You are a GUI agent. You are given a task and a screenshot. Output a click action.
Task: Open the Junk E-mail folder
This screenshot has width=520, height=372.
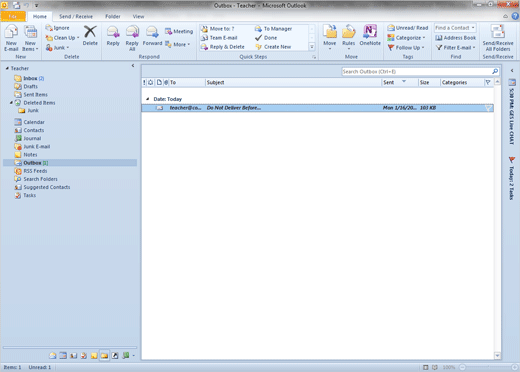32,147
